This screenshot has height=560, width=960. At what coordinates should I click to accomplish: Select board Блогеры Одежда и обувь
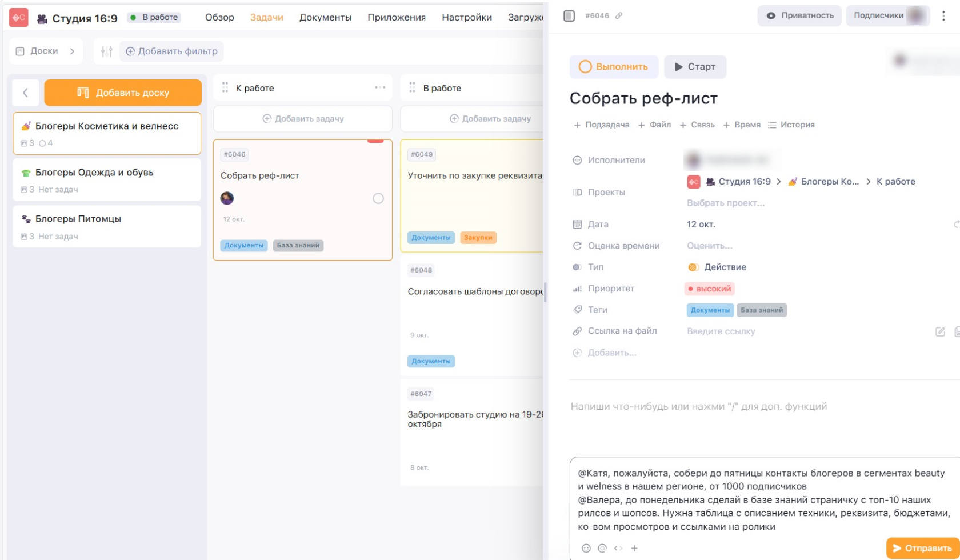[107, 179]
